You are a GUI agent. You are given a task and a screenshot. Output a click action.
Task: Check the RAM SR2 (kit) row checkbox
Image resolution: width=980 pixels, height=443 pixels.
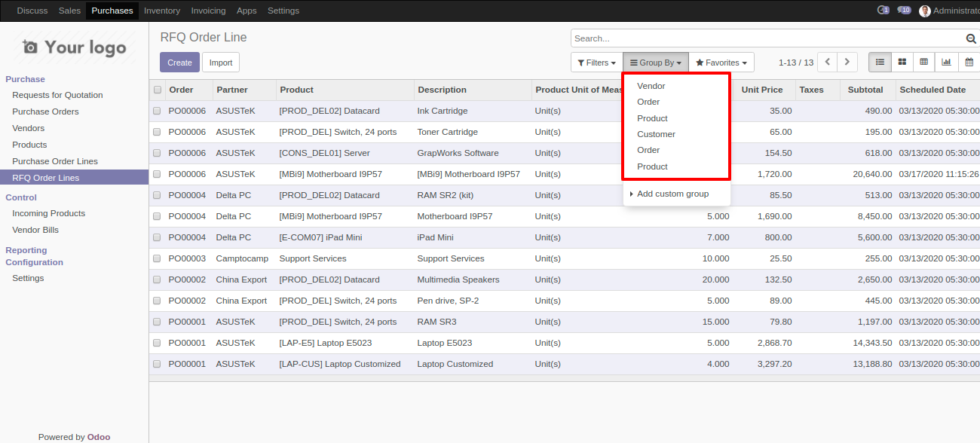[x=157, y=195]
